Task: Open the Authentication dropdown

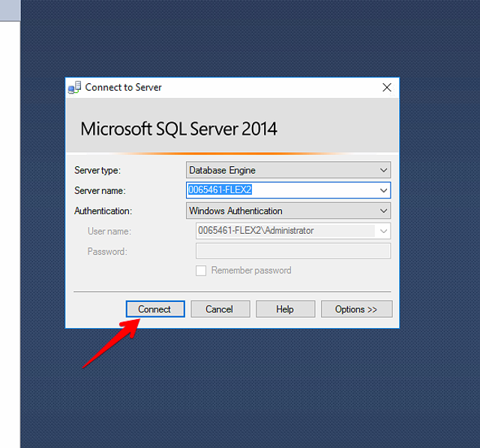Action: [288, 211]
